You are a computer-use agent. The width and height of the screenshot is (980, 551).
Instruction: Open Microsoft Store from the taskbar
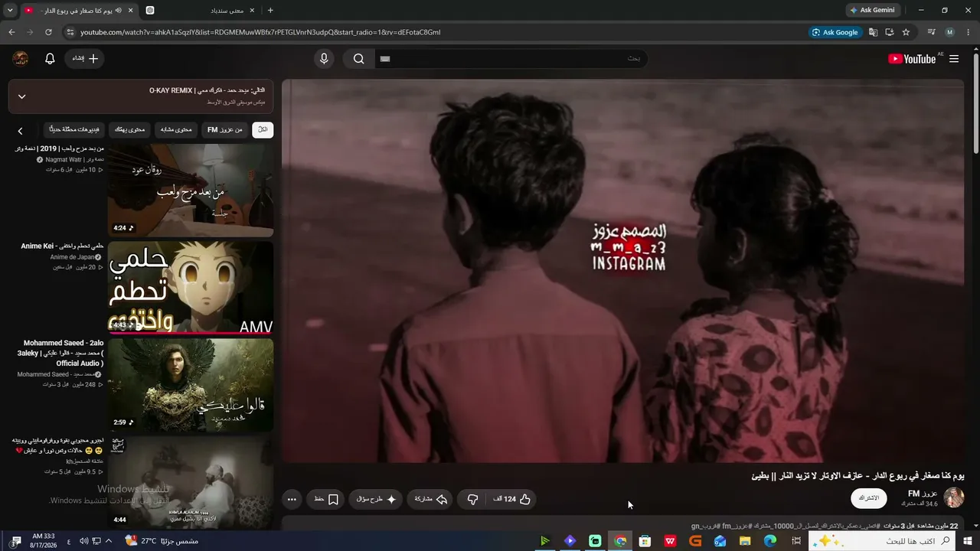click(645, 541)
